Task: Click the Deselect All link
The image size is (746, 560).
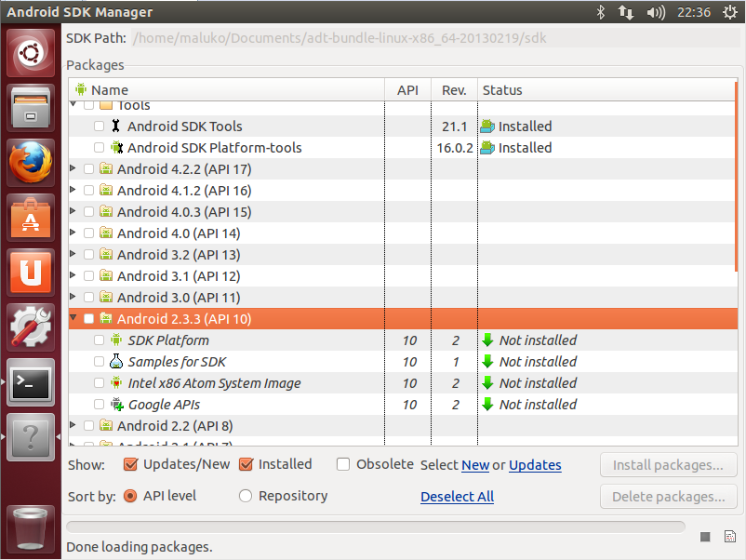Action: point(458,497)
